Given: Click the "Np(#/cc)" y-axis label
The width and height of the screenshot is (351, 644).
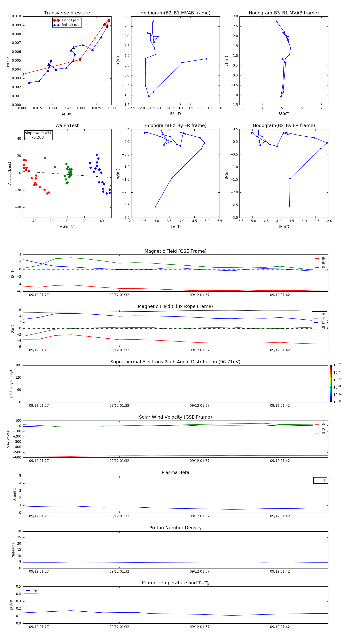Looking at the screenshot, I should (13, 550).
